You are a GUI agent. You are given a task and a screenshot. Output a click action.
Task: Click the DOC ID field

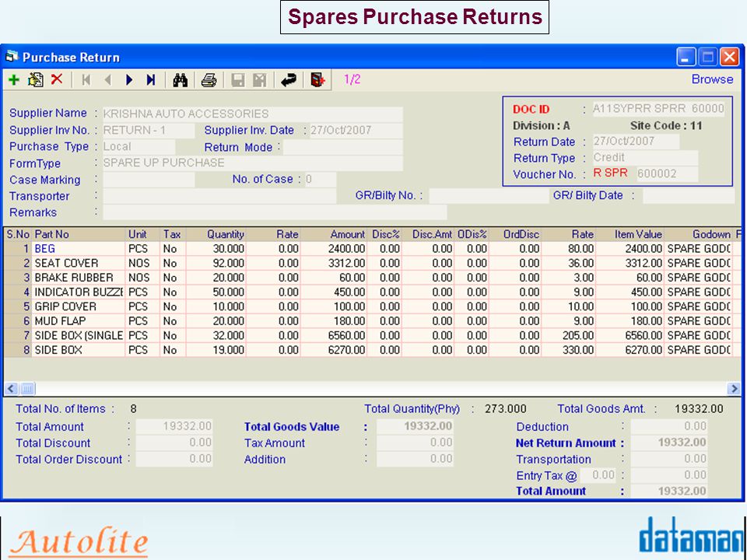[x=659, y=109]
